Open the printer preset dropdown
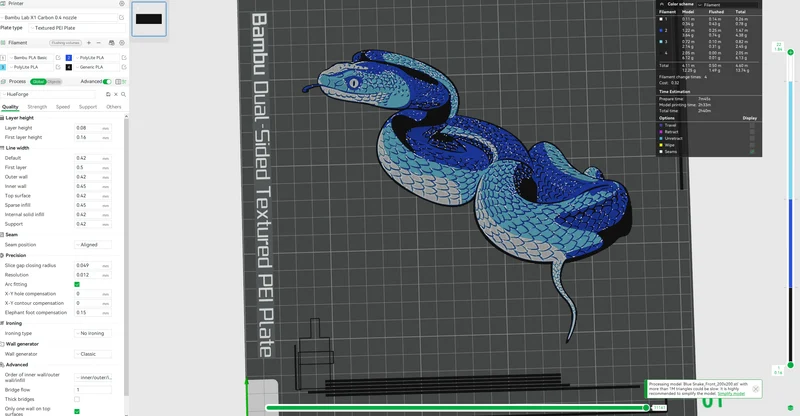Screen dimensions: 800x416 pos(58,17)
